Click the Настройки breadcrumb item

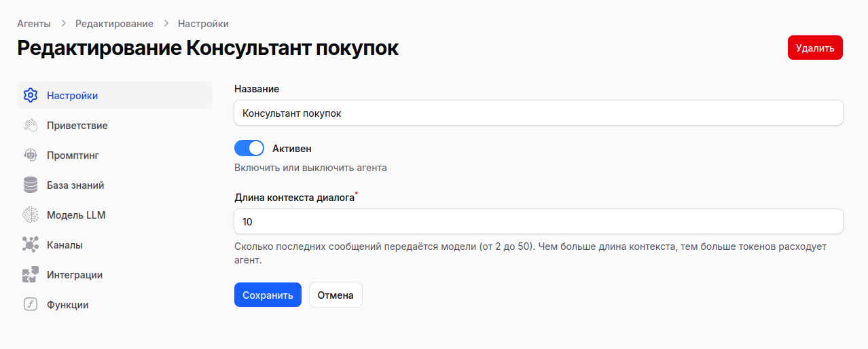[203, 23]
